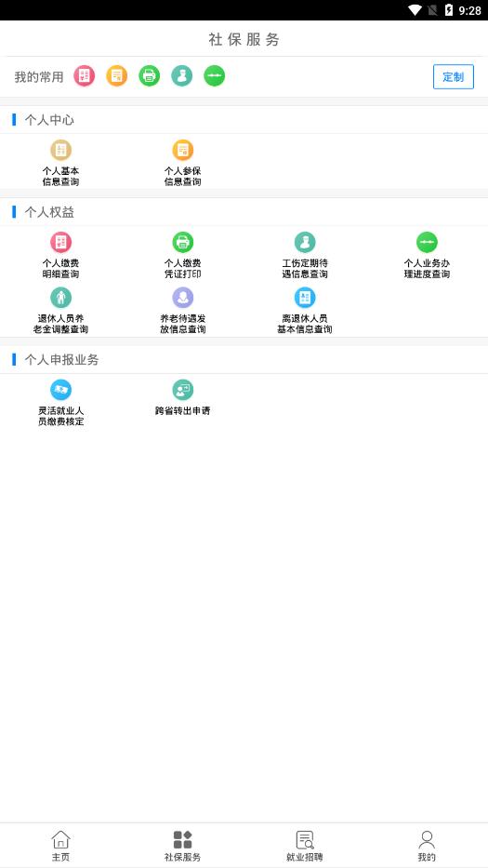Tap the 我的常用 label
Screen dimensions: 488x868
coord(39,77)
